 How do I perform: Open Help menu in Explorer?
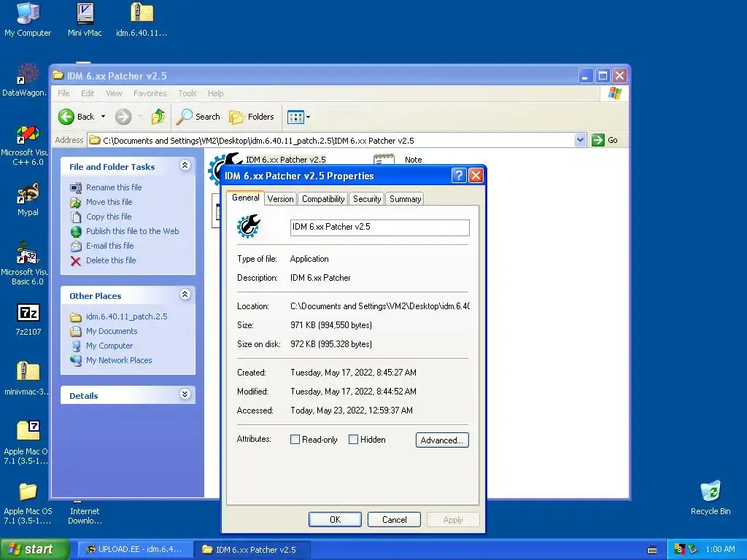point(215,93)
